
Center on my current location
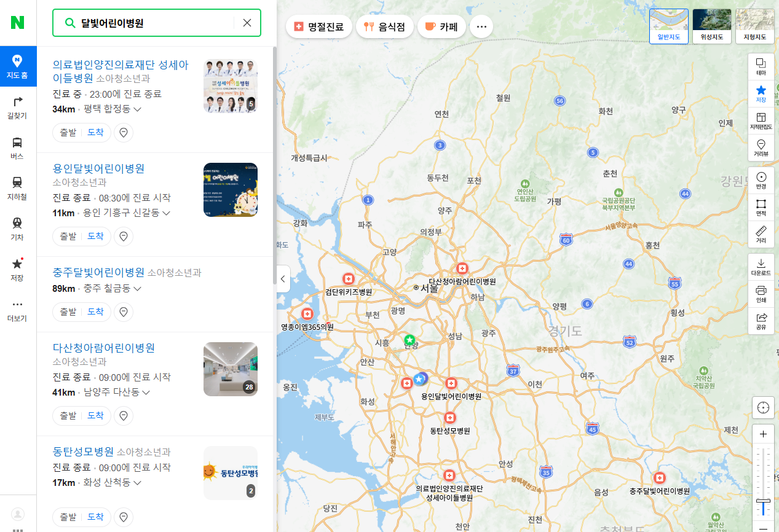[x=763, y=407]
